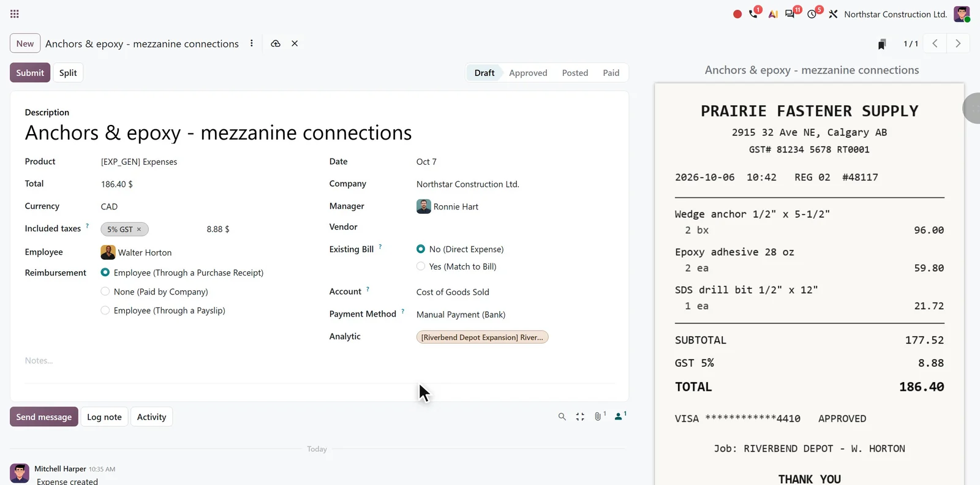Image resolution: width=980 pixels, height=485 pixels.
Task: Click the Split button
Action: tap(68, 73)
